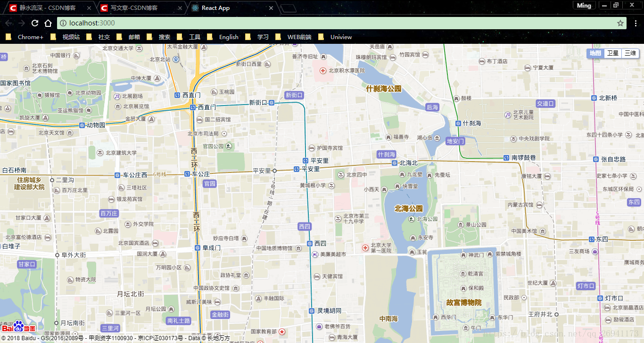Open the 工具 bookmarks folder
The image size is (644, 343).
point(189,37)
